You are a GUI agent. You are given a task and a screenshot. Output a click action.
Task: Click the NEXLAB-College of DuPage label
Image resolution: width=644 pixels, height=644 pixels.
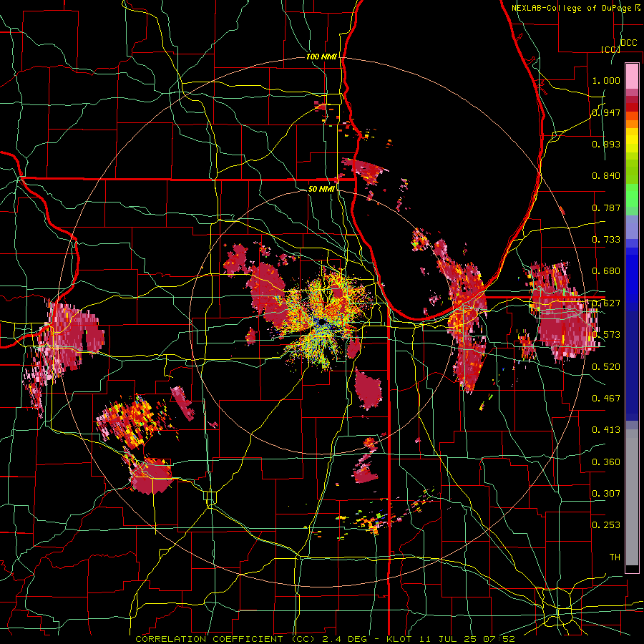(x=572, y=8)
